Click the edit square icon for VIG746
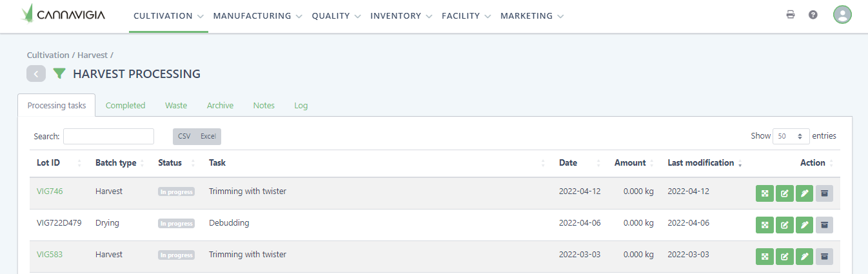 (785, 193)
